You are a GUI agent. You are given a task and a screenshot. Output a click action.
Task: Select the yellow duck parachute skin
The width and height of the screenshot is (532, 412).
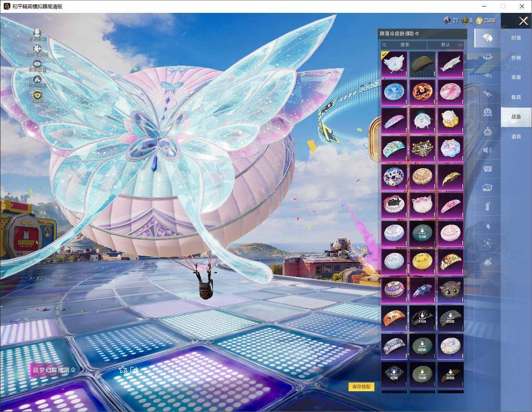click(422, 262)
